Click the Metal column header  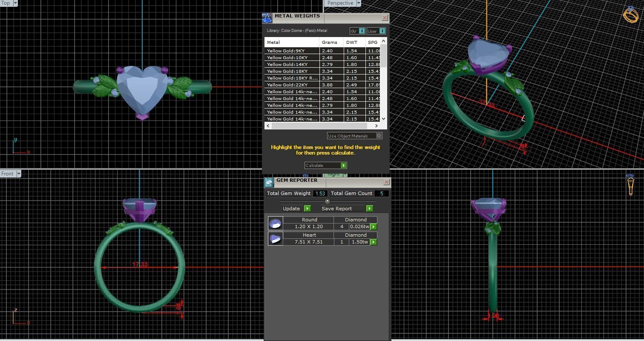[x=292, y=42]
